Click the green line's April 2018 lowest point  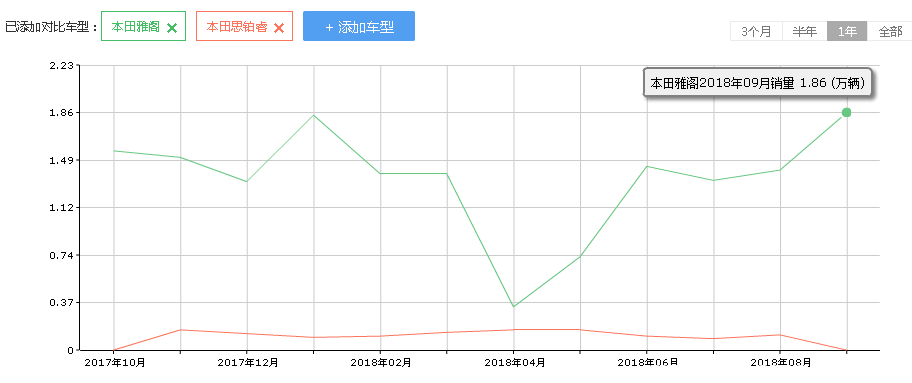514,306
